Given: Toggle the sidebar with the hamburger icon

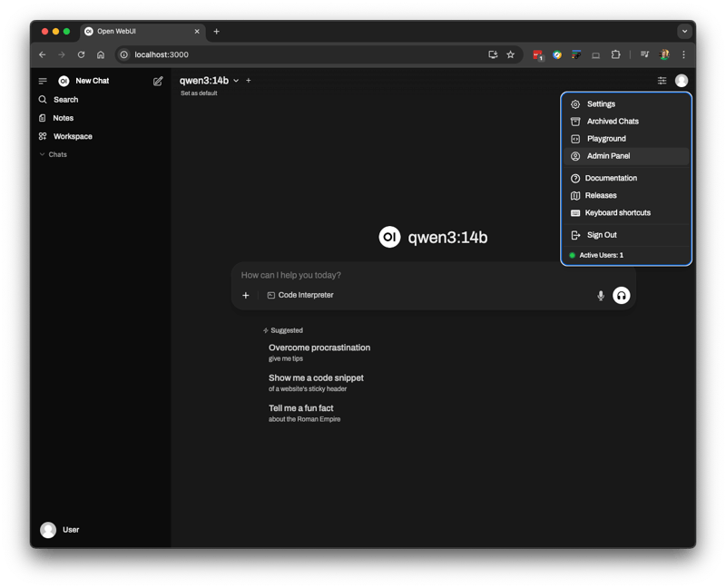Looking at the screenshot, I should [x=43, y=81].
